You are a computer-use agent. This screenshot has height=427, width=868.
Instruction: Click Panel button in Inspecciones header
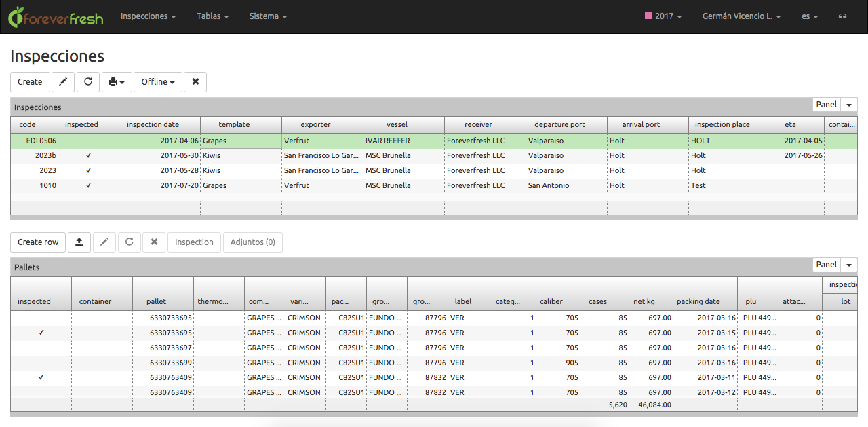tap(827, 105)
